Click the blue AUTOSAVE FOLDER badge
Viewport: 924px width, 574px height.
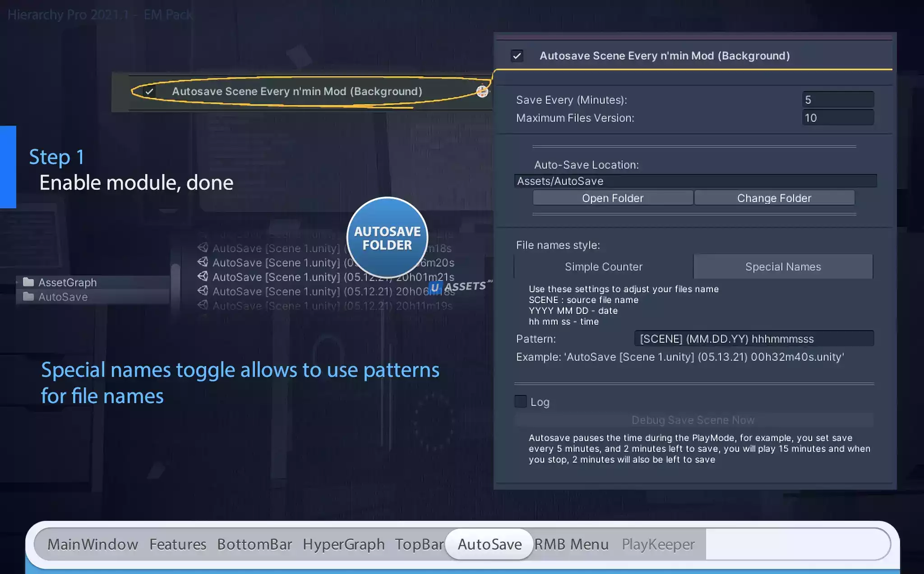[387, 238]
